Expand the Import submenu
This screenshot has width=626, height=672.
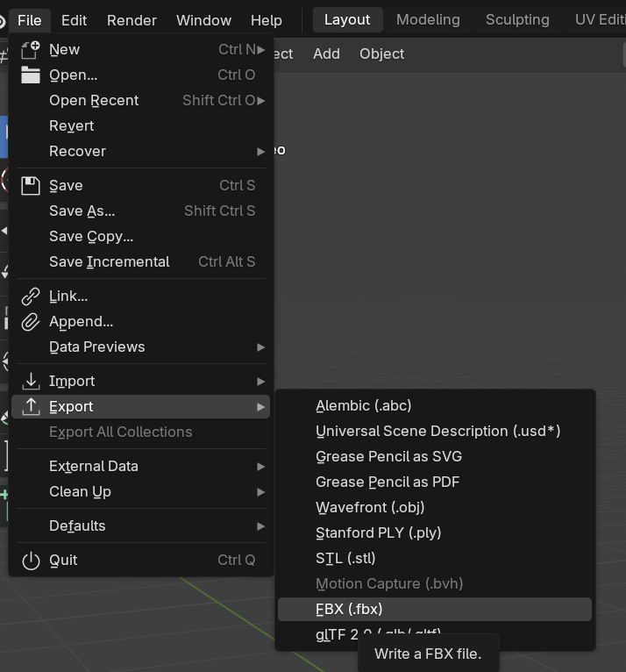coord(141,381)
